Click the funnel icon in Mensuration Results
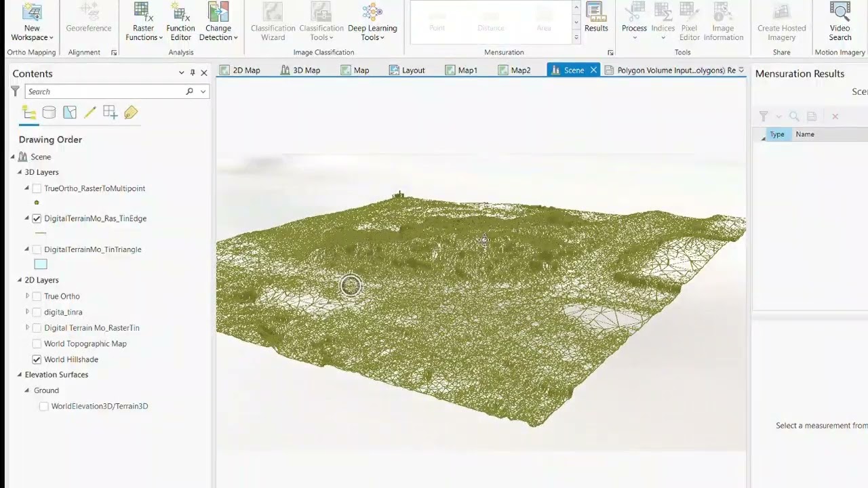The image size is (868, 488). [764, 117]
